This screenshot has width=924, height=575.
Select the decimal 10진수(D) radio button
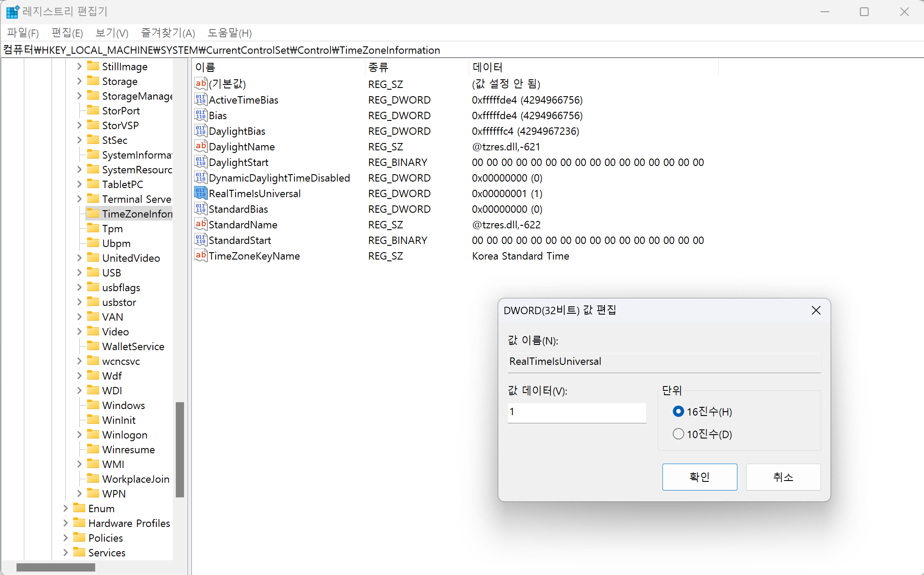tap(678, 434)
